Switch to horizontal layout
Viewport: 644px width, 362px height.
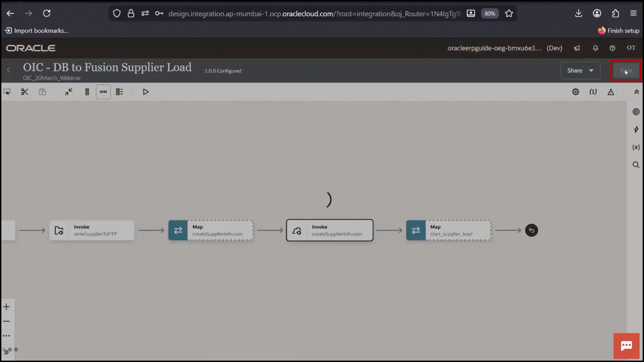103,92
